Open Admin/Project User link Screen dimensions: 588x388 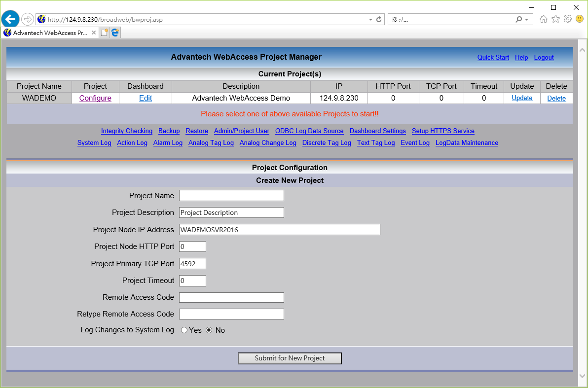tap(242, 131)
